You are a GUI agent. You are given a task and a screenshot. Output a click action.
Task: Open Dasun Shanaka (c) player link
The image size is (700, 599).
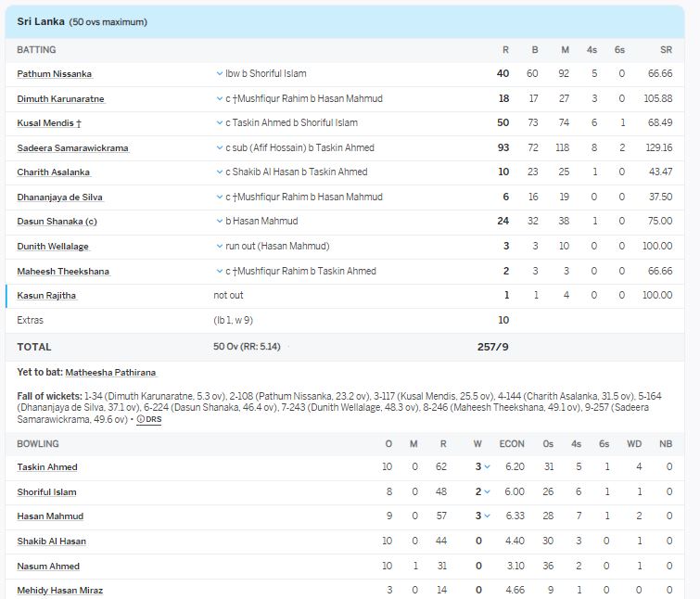click(57, 222)
